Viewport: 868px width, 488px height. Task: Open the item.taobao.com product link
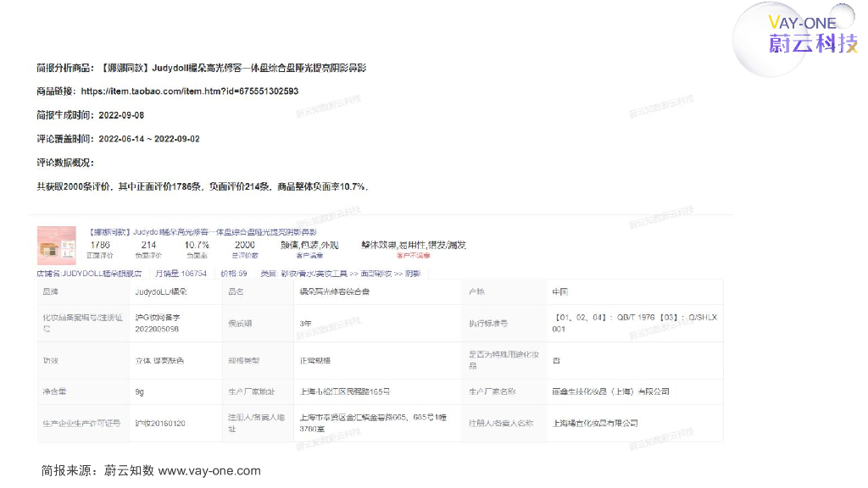click(x=189, y=91)
